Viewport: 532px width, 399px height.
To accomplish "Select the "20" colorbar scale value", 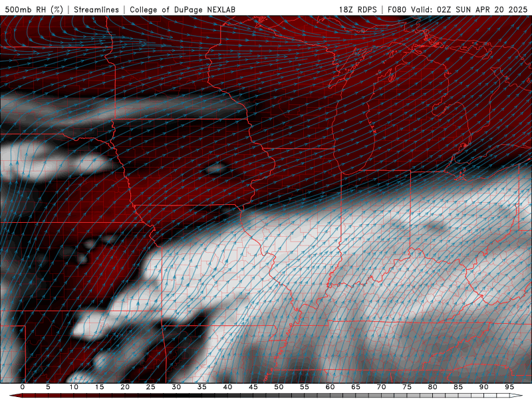I will pos(125,387).
